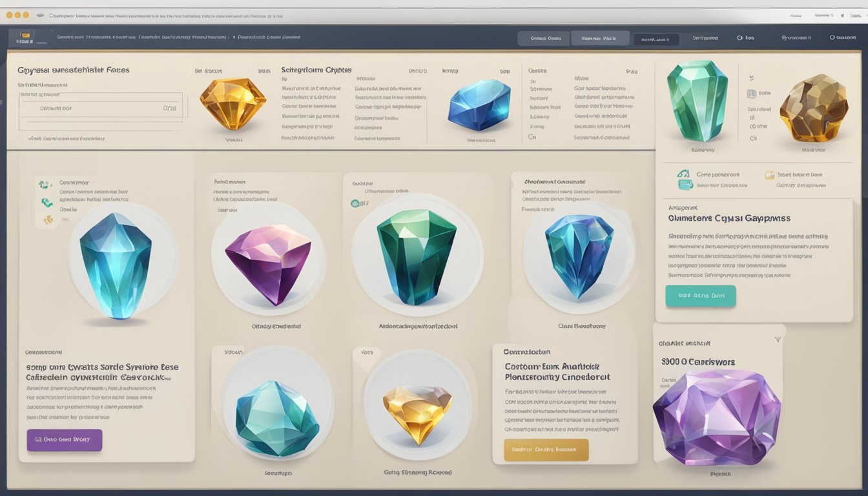The width and height of the screenshot is (868, 496).
Task: Click the bold heading in the top-left panel
Action: click(x=73, y=70)
